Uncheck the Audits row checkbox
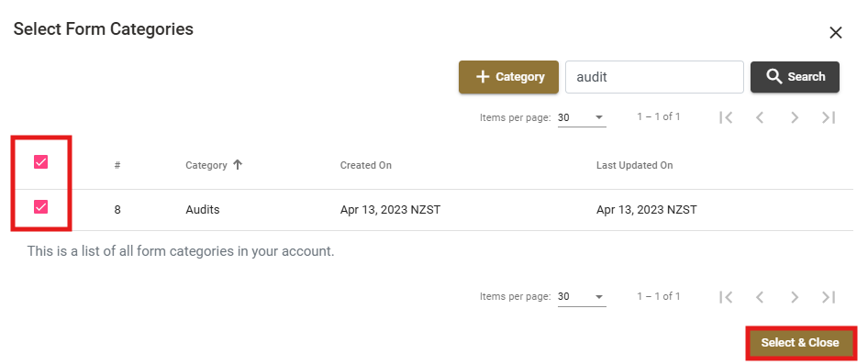Viewport: 868px width, 364px height. 41,207
